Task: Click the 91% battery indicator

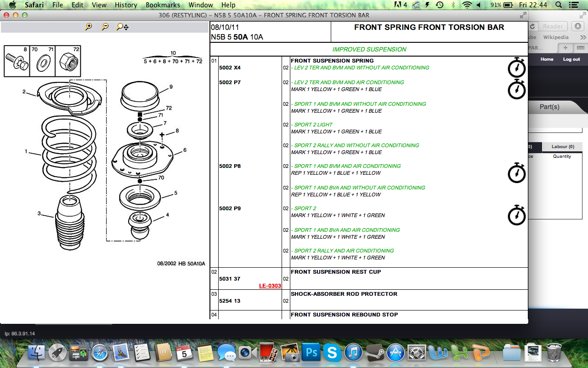Action: point(501,5)
